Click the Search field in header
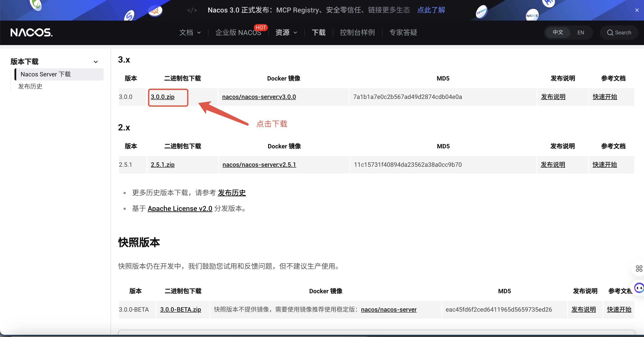This screenshot has height=337, width=644. pyautogui.click(x=619, y=32)
